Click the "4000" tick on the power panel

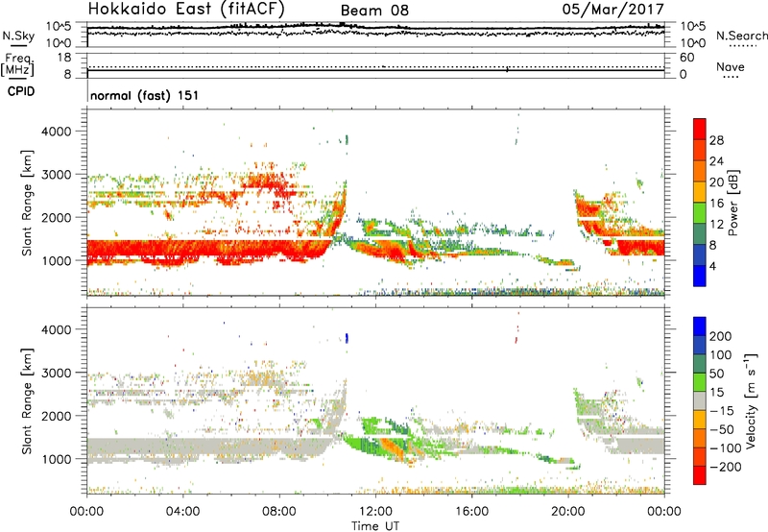tap(56, 132)
